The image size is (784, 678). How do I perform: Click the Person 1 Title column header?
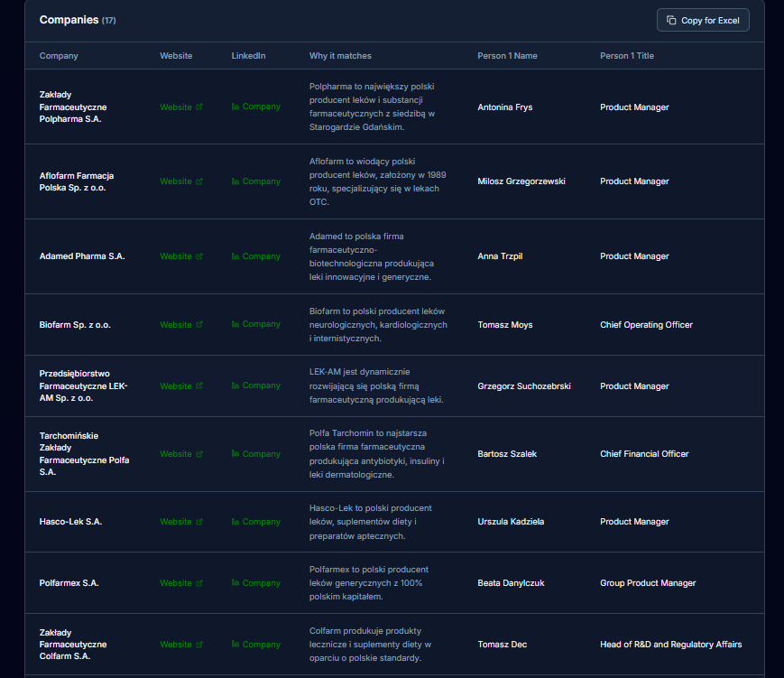click(626, 56)
